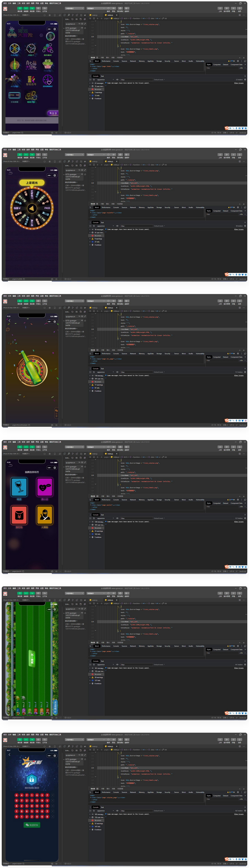
Task: Choose the red envelope 发红包 card
Action: (19, 515)
